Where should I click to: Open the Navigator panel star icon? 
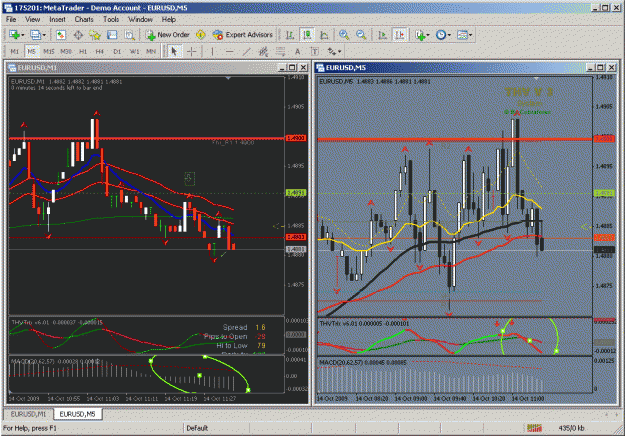(95, 35)
